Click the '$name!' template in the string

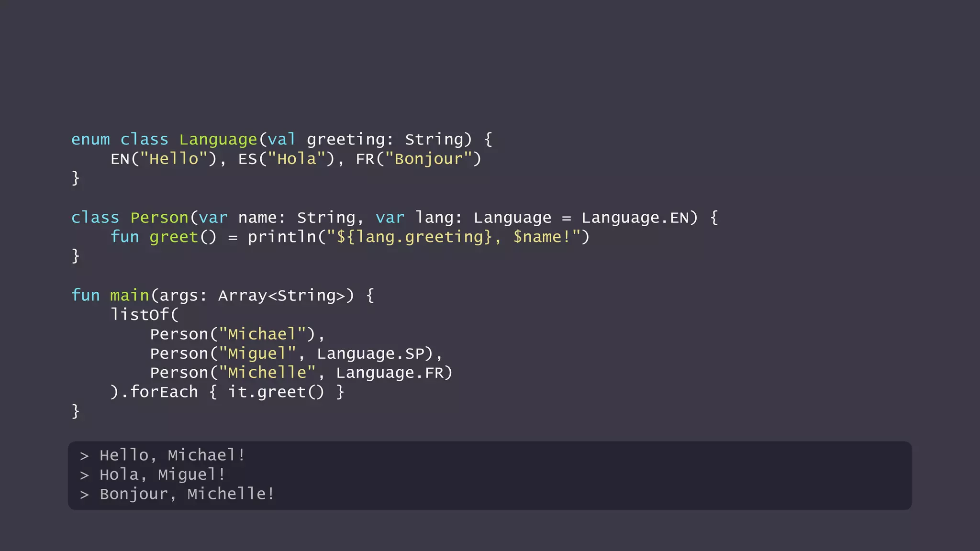point(542,237)
